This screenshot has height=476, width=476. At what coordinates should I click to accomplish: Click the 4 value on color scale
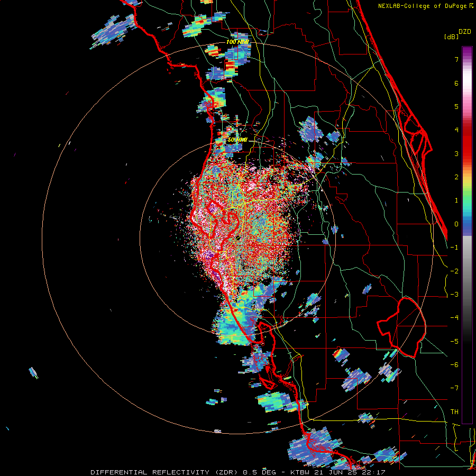(x=456, y=130)
